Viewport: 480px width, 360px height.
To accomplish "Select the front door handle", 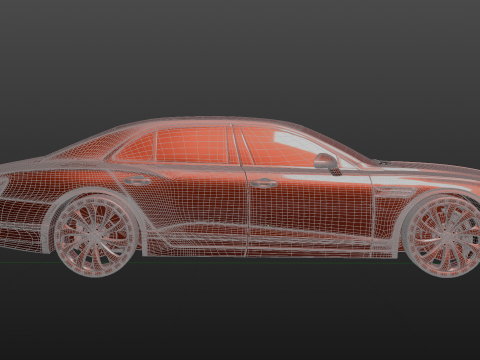I will (264, 183).
